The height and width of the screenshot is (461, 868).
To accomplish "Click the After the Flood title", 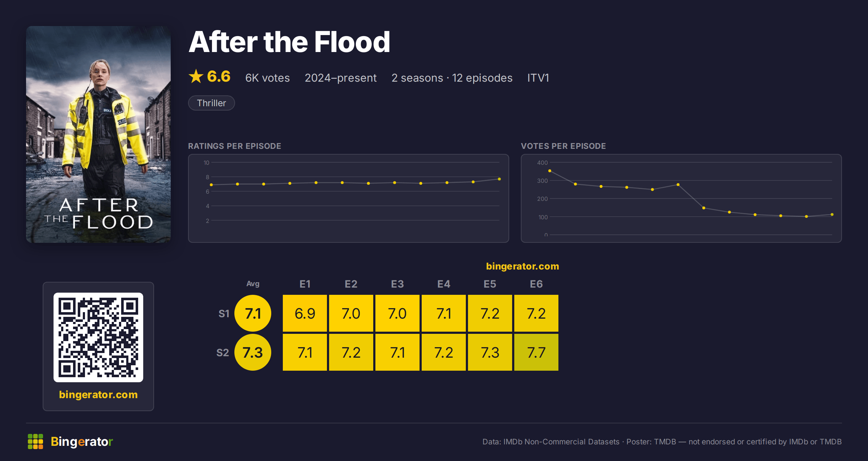I will coord(289,42).
